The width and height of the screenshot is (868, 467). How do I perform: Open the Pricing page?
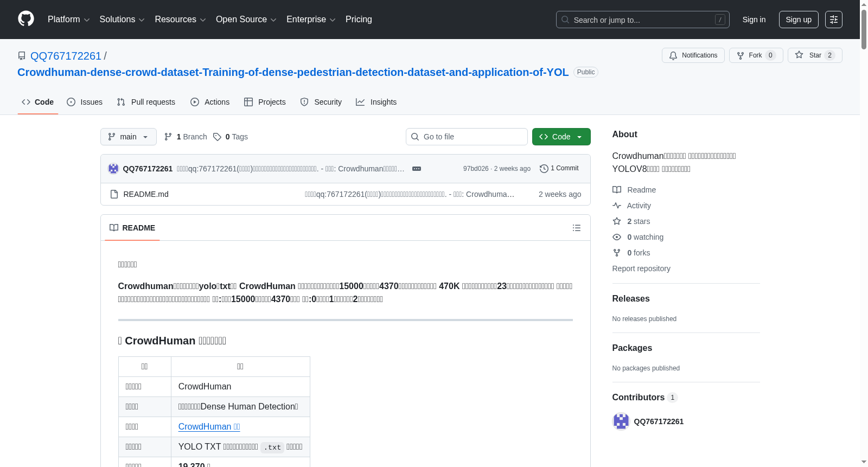[x=359, y=20]
